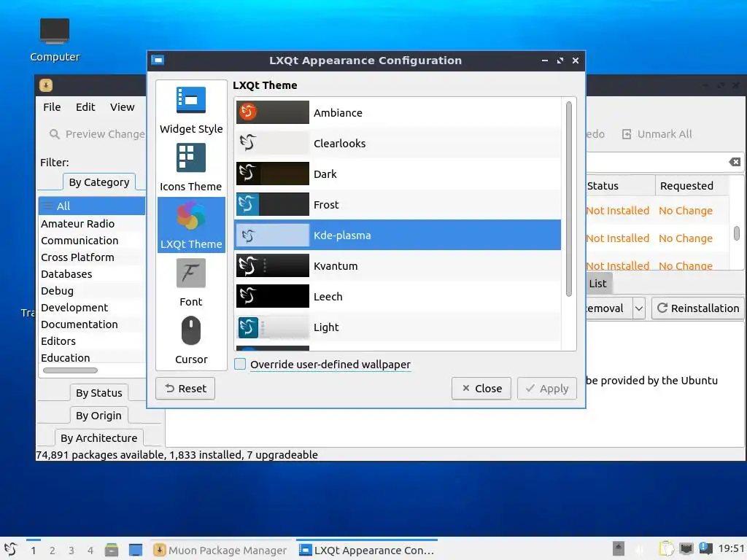Click Preview Changes in Muon toolbar
Image resolution: width=747 pixels, height=560 pixels.
click(97, 134)
